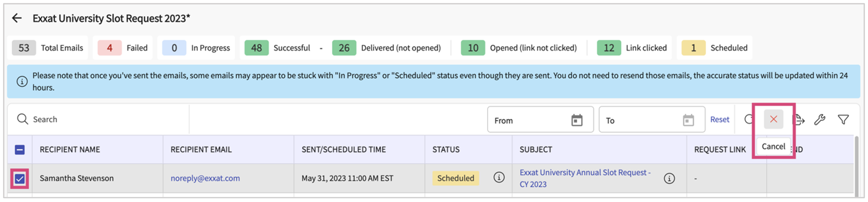Screen dimensions: 868x202
Task: Click the Reset link
Action: (720, 119)
